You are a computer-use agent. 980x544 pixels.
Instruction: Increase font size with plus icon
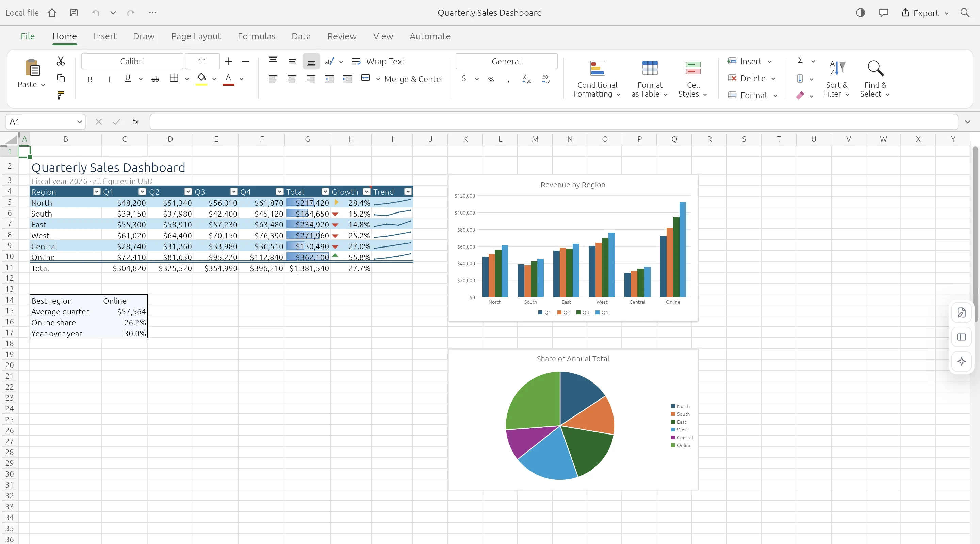coord(229,61)
